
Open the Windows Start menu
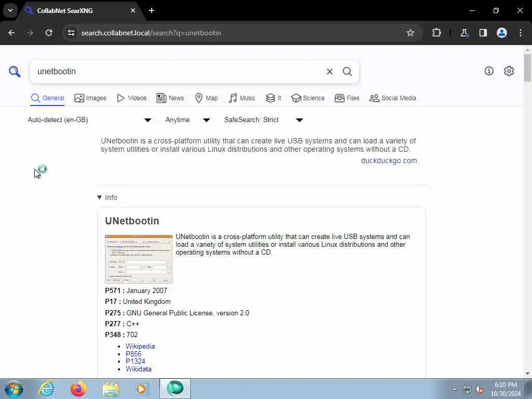click(x=14, y=389)
